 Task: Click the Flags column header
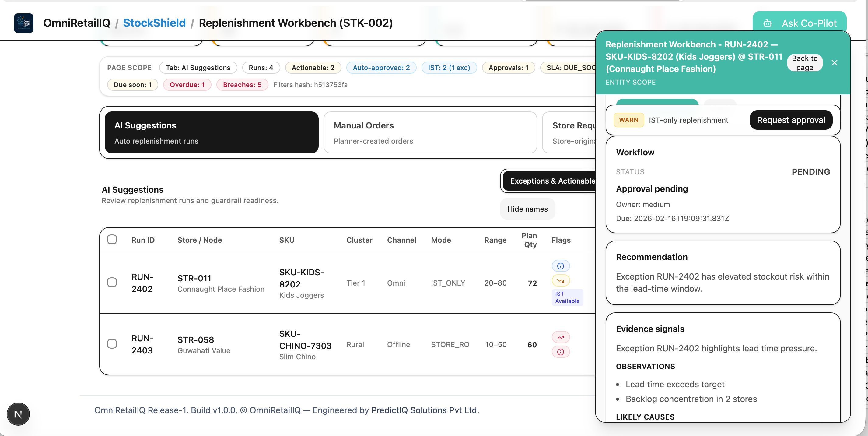click(561, 240)
